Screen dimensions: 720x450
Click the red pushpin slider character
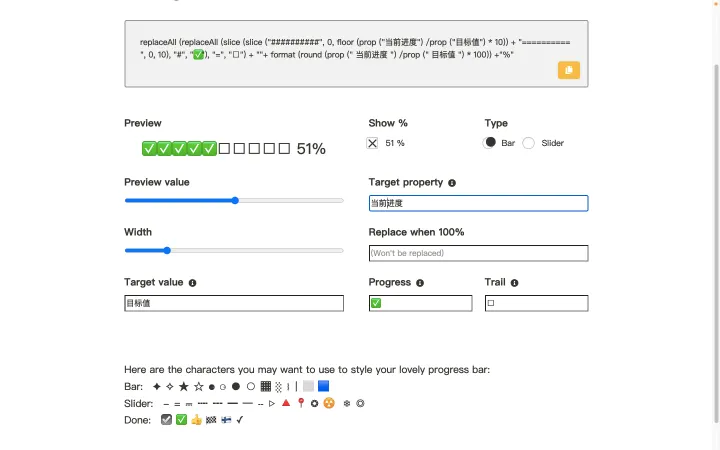point(300,403)
